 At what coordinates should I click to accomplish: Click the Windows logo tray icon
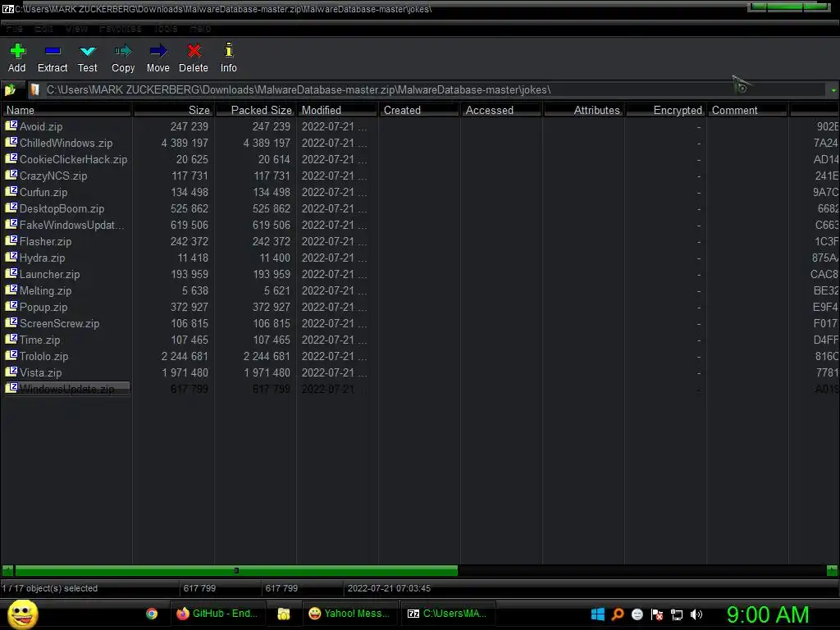(x=598, y=614)
